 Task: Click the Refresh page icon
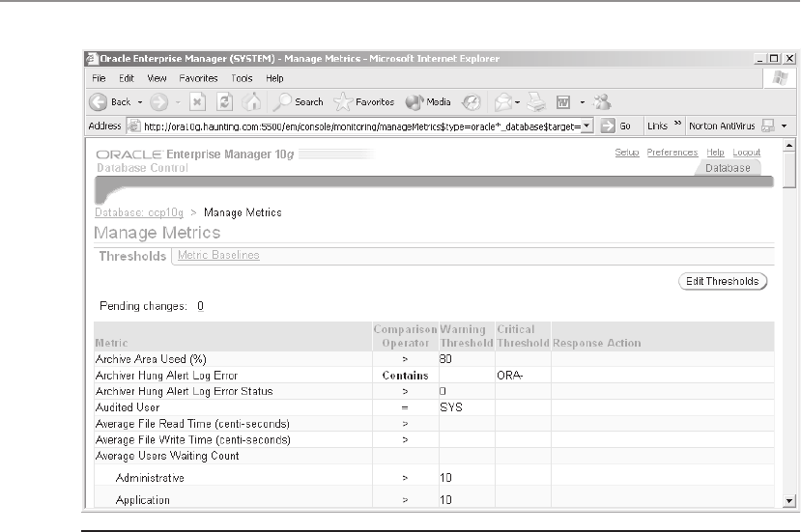click(224, 102)
